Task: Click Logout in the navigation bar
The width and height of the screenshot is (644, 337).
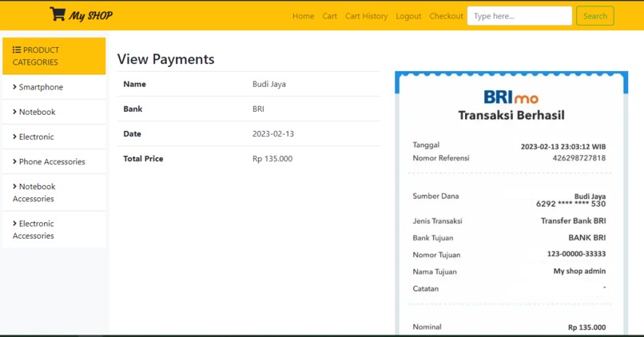Action: [x=408, y=16]
